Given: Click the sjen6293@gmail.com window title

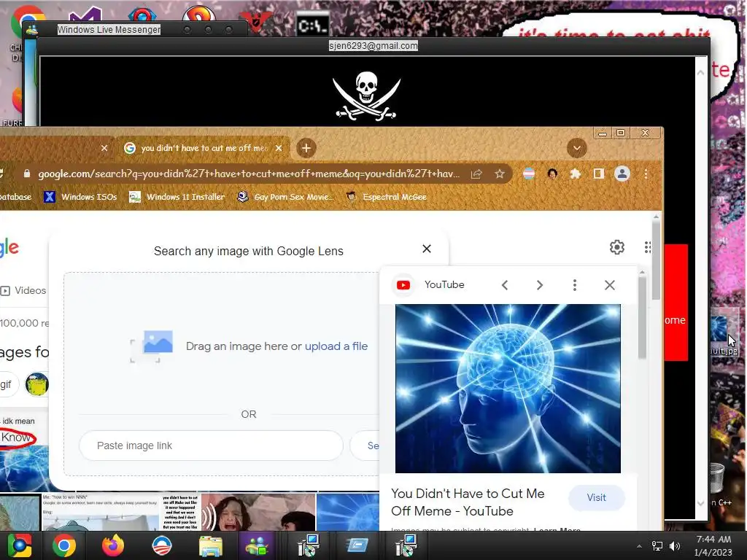Looking at the screenshot, I should (x=373, y=46).
